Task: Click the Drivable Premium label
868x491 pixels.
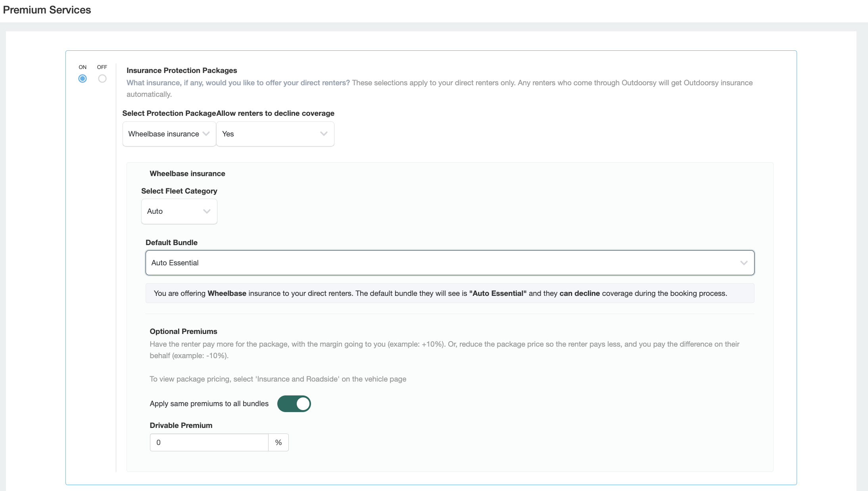Action: tap(181, 426)
